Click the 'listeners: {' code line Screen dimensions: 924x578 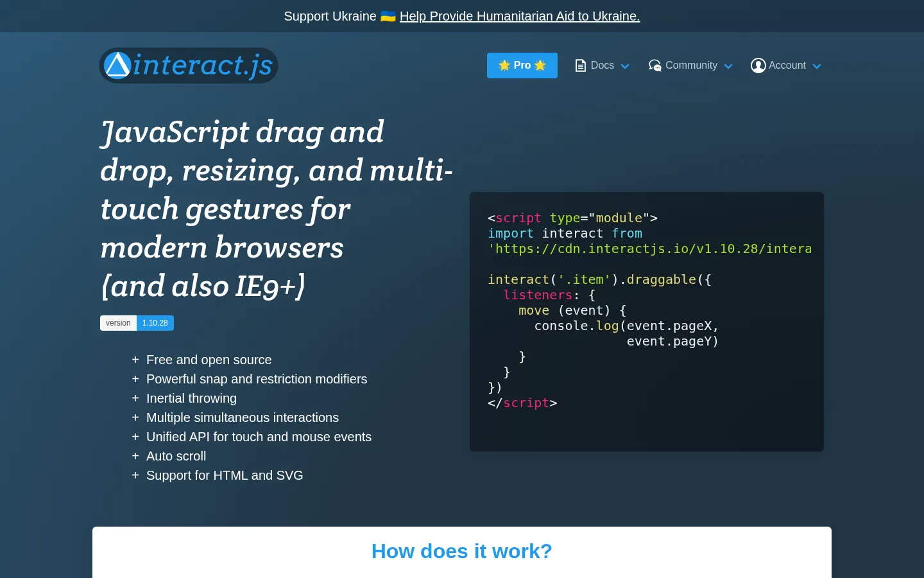coord(549,295)
